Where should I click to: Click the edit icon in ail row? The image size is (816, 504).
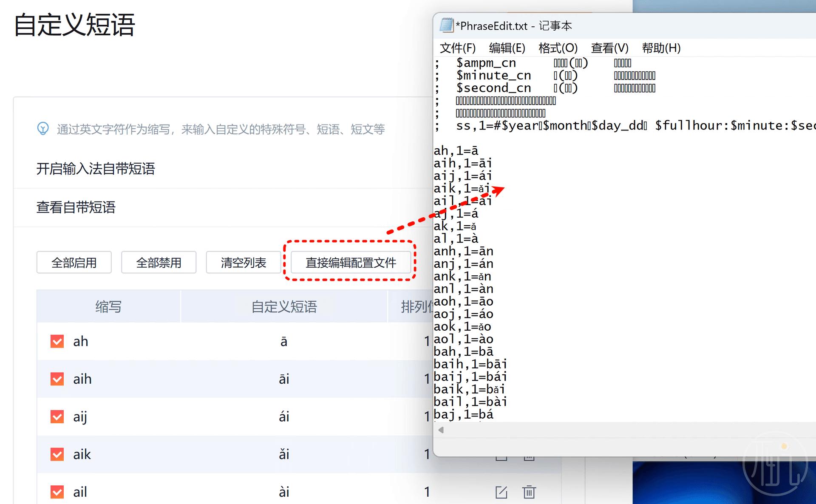click(501, 492)
